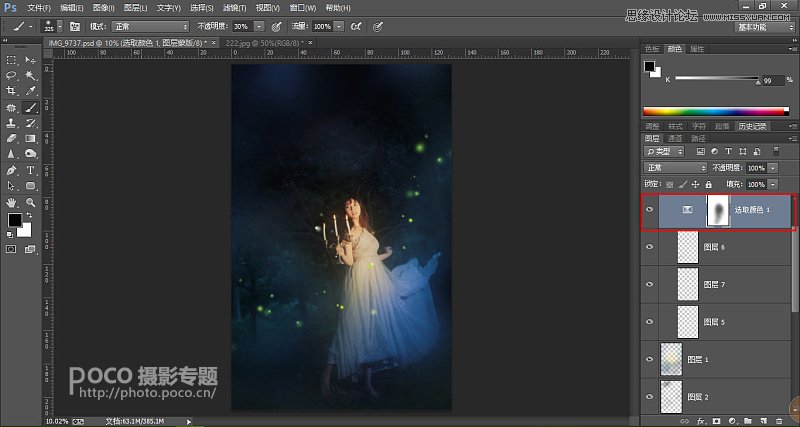Choose the Horizontal Type tool

pos(30,170)
